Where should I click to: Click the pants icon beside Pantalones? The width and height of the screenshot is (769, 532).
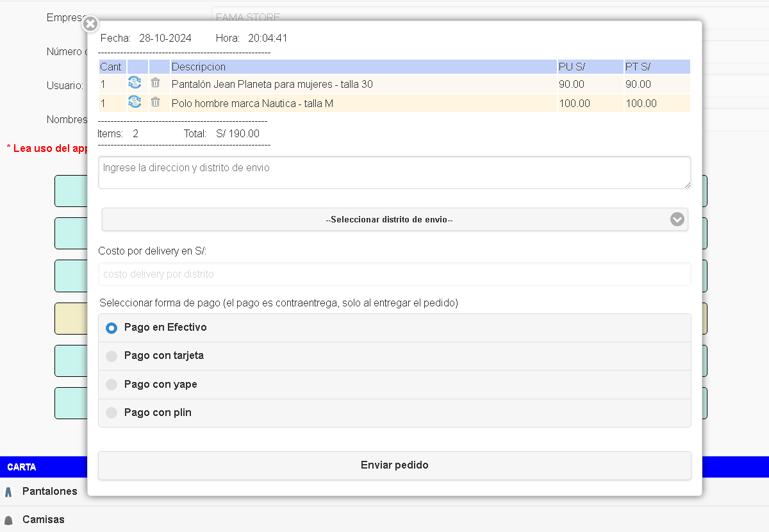[x=8, y=492]
